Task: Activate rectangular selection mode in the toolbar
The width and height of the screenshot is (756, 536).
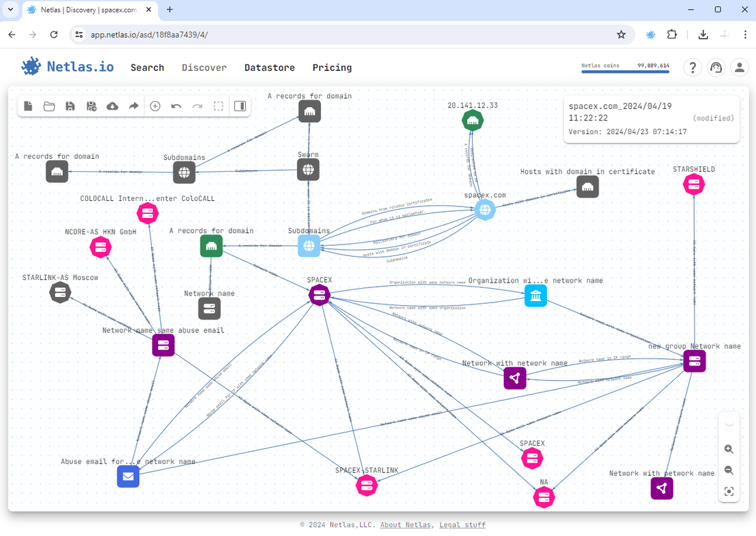Action: pyautogui.click(x=218, y=106)
